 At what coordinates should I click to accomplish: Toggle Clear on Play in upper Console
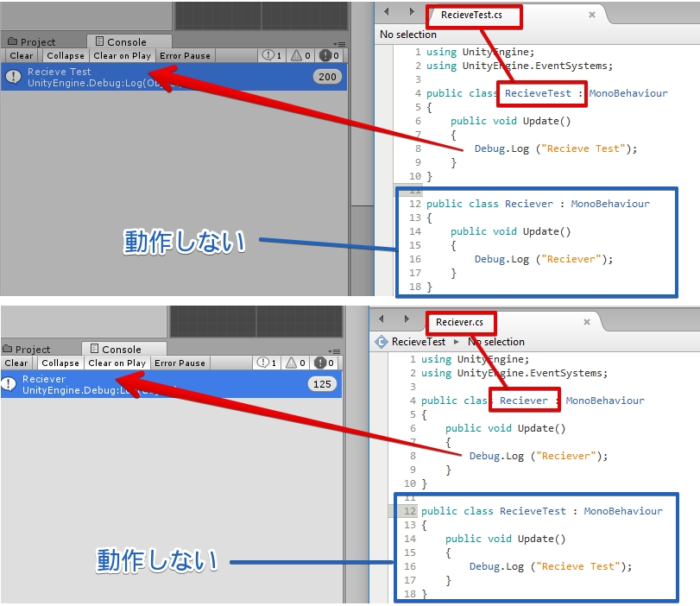[x=123, y=56]
